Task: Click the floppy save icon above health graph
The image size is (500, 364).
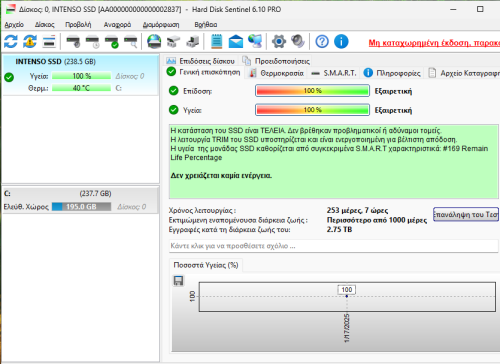Action: pos(179,281)
